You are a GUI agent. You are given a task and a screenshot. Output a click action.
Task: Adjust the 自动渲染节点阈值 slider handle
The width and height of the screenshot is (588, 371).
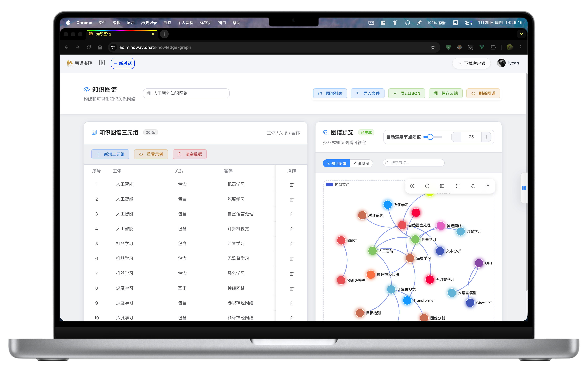pyautogui.click(x=430, y=137)
